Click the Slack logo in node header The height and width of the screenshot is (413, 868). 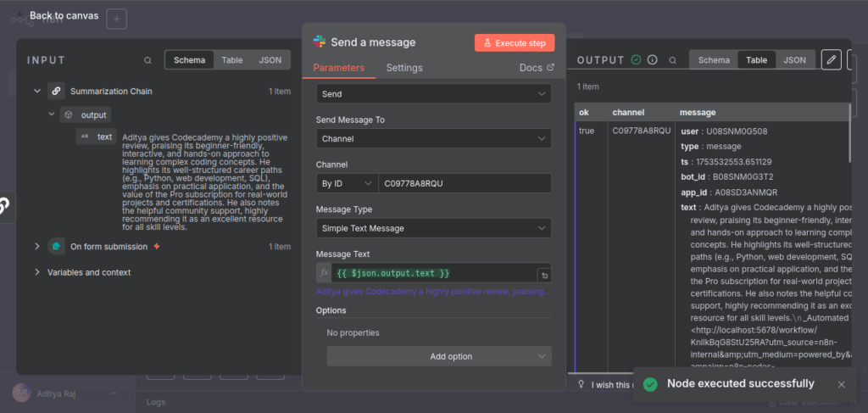(x=320, y=42)
